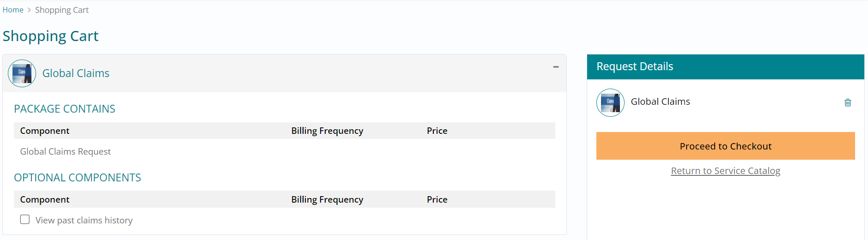Go to Home via breadcrumb
The height and width of the screenshot is (240, 868).
pyautogui.click(x=13, y=10)
